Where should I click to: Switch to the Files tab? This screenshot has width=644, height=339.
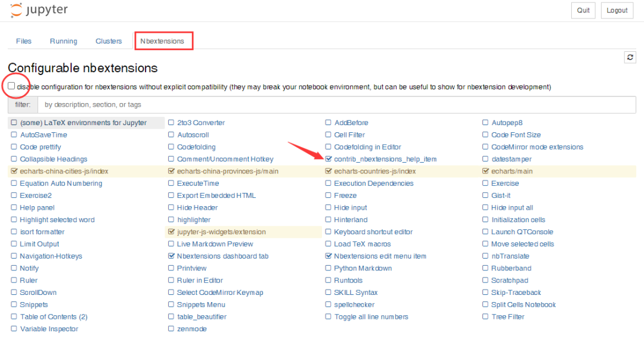[23, 41]
